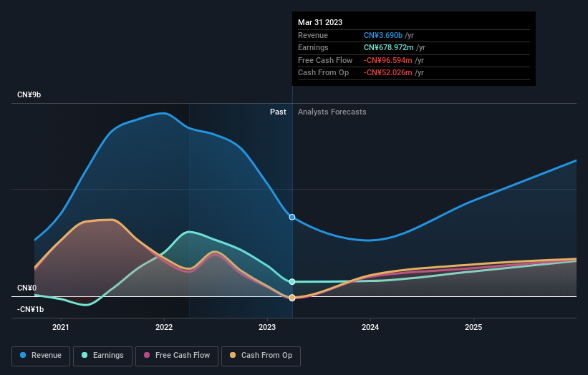Toggle the Cash From Op legend series

(261, 356)
